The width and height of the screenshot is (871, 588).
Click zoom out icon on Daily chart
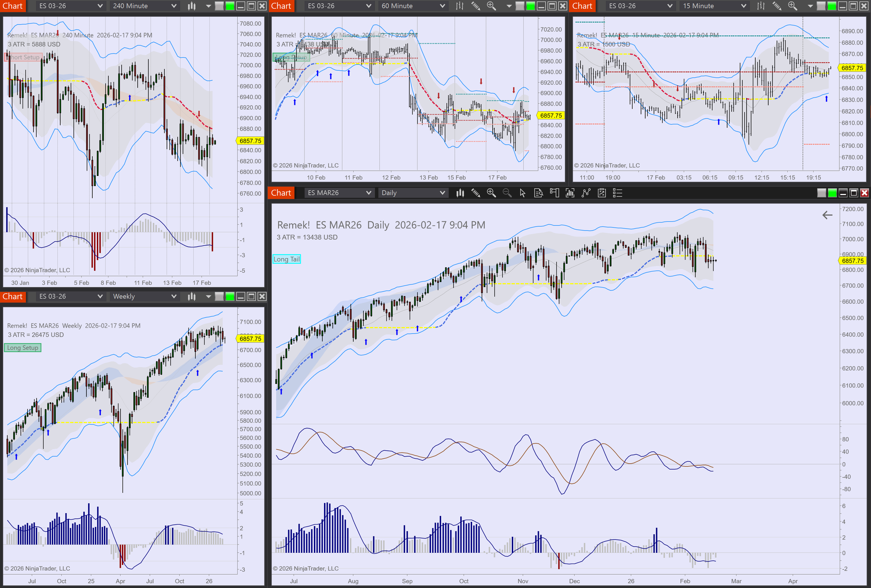(507, 193)
